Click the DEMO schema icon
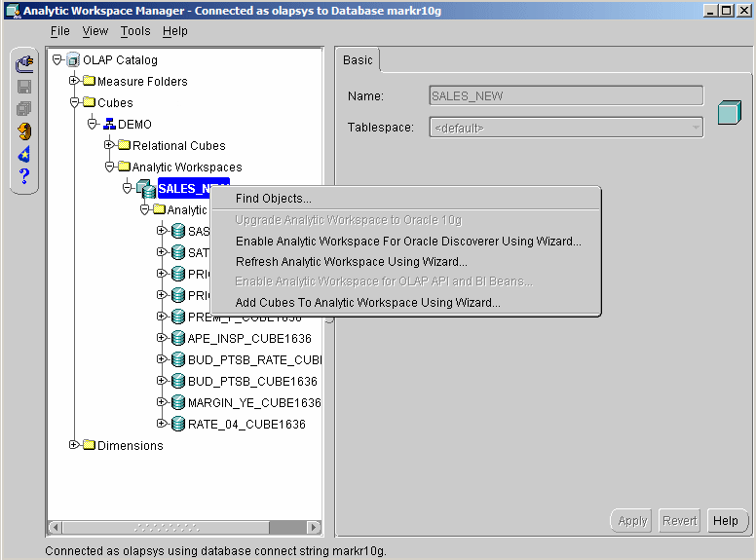Image resolution: width=756 pixels, height=560 pixels. (x=109, y=124)
